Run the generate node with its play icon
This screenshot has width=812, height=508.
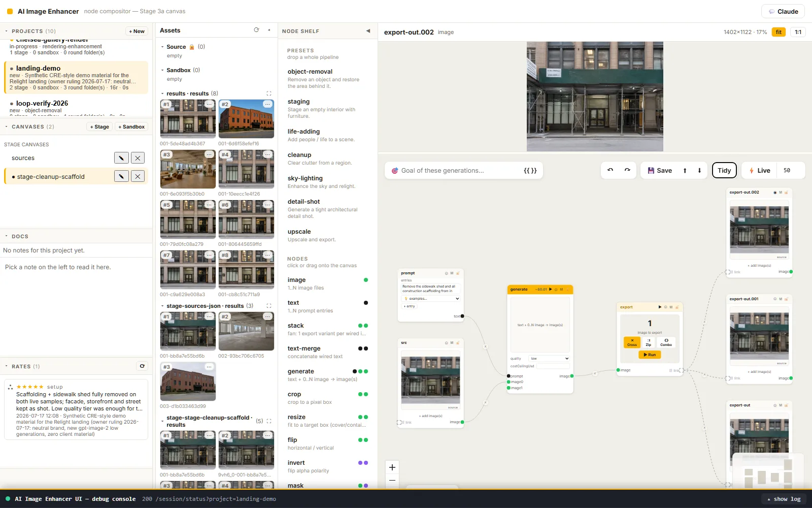point(550,290)
